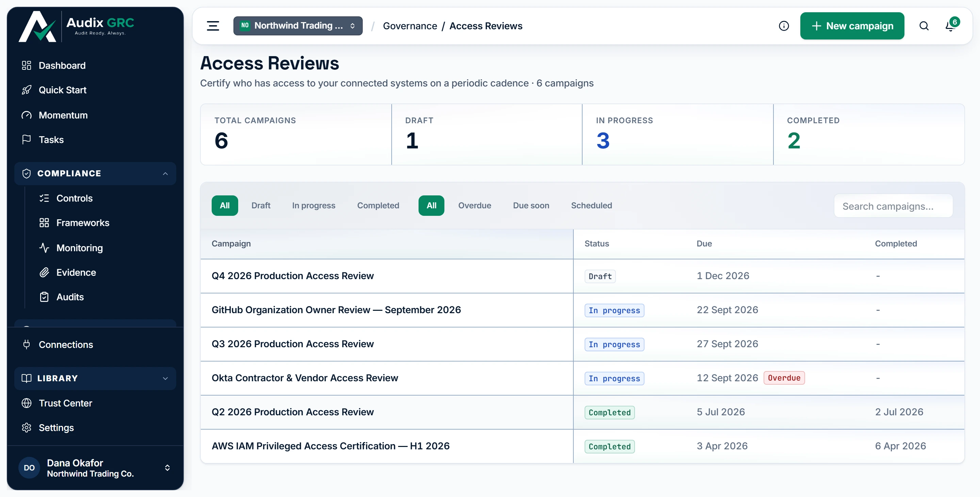Click the New campaign button
This screenshot has height=497, width=980.
852,26
